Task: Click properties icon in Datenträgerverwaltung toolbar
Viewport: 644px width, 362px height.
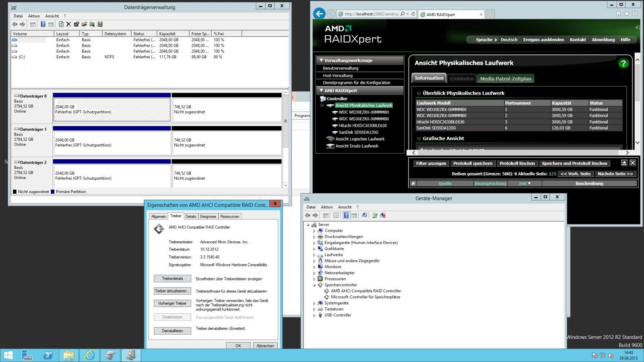Action: click(x=76, y=25)
